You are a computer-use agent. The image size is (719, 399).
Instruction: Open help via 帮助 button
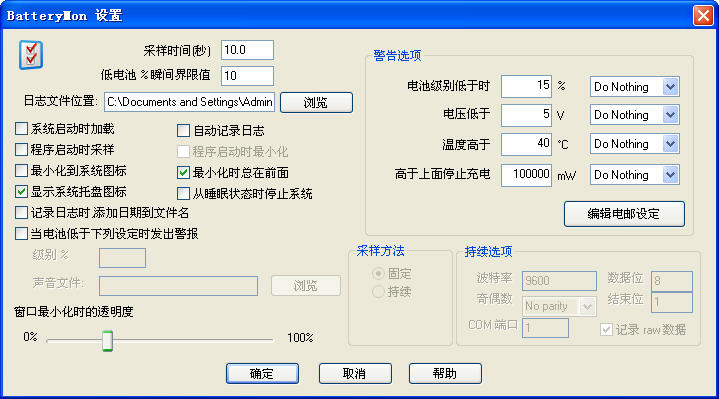(445, 373)
